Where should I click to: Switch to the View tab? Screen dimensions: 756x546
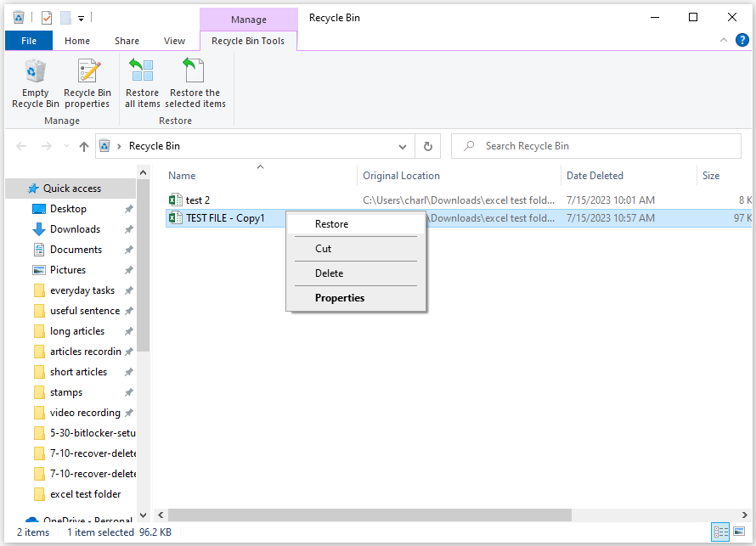point(174,41)
